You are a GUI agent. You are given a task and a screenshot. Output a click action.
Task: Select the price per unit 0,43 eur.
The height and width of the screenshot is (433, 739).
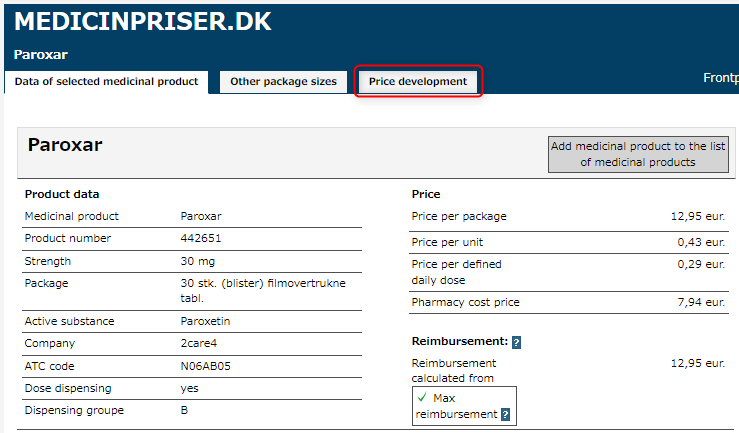click(701, 242)
